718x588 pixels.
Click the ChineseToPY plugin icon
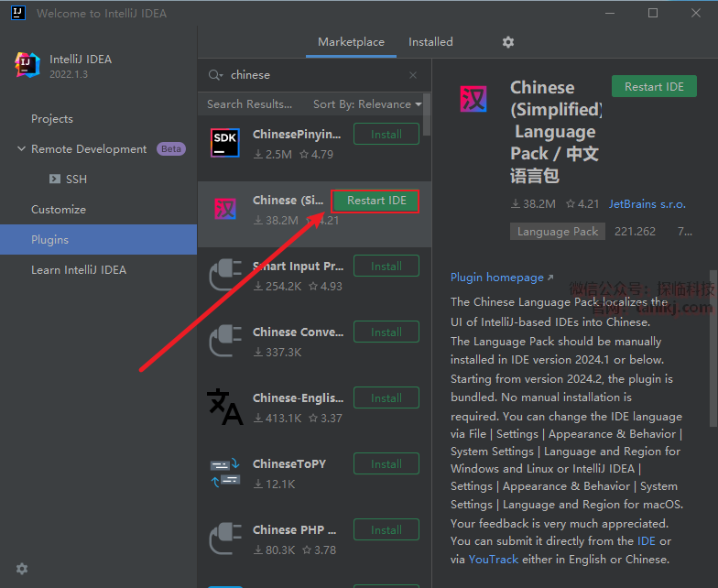tap(225, 473)
